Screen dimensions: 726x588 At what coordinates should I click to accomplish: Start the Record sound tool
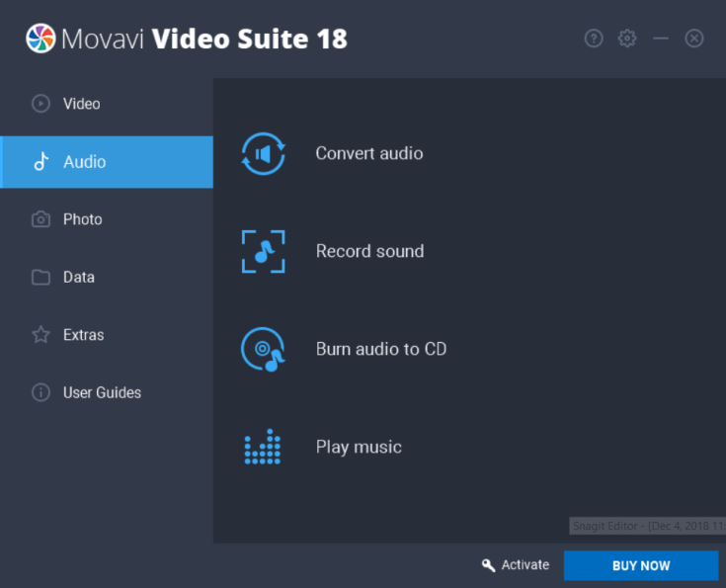coord(369,251)
